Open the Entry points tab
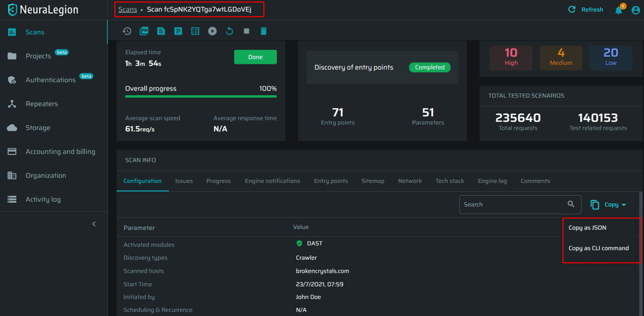 pyautogui.click(x=331, y=181)
